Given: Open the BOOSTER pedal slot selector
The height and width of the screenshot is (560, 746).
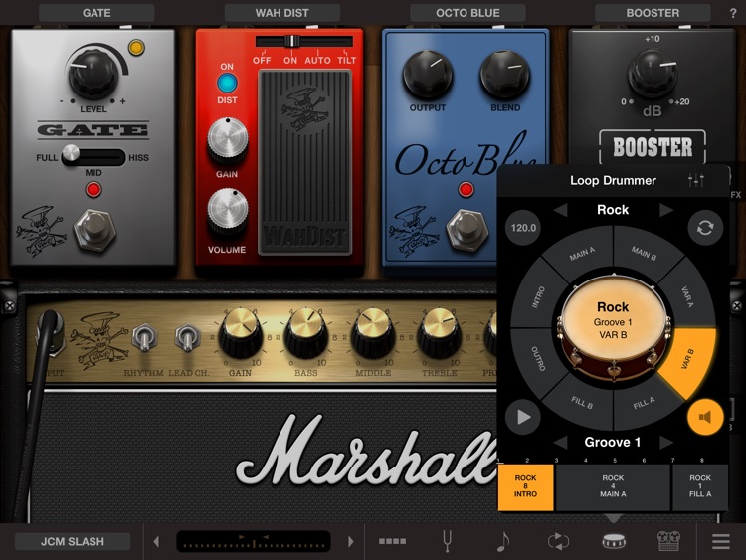Looking at the screenshot, I should 653,13.
